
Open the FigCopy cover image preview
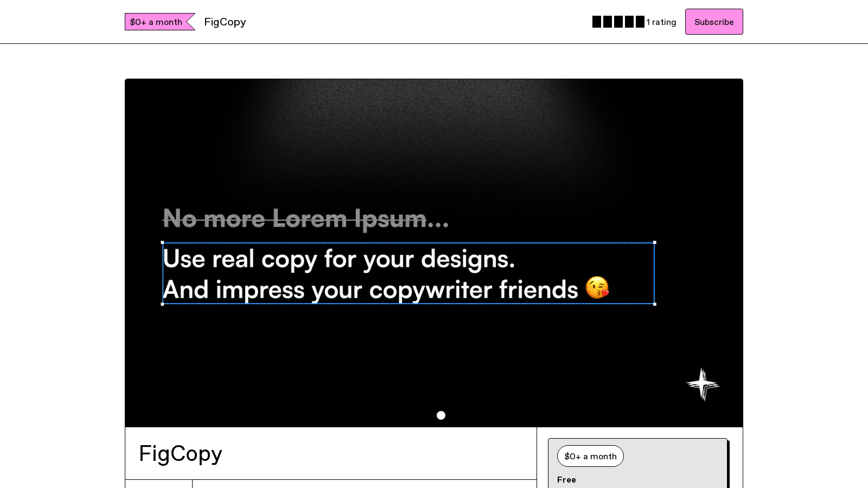(434, 253)
